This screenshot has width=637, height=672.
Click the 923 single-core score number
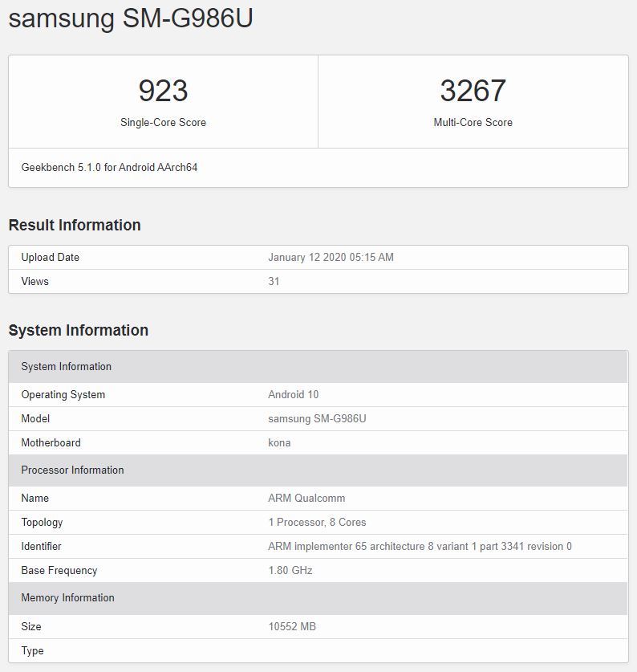(163, 91)
